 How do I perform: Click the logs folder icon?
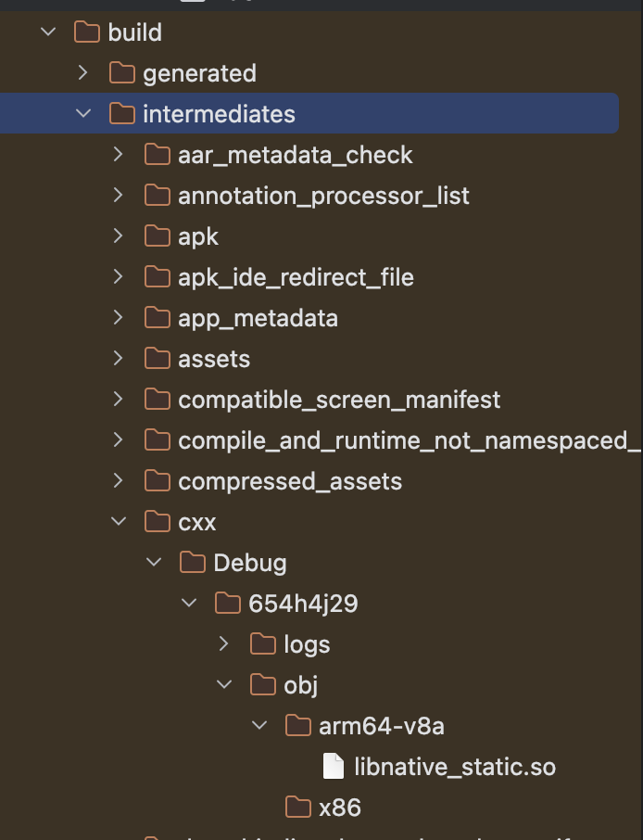tap(263, 644)
